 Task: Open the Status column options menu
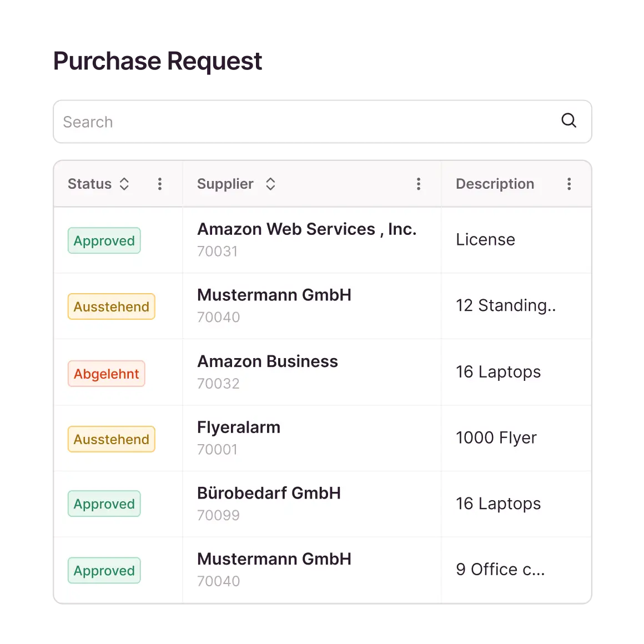pyautogui.click(x=160, y=184)
